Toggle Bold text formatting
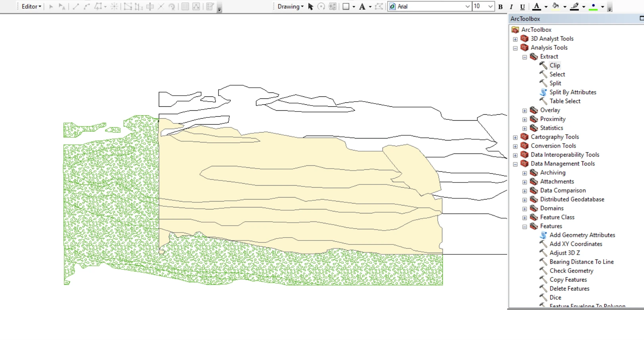The height and width of the screenshot is (340, 644). click(x=500, y=6)
